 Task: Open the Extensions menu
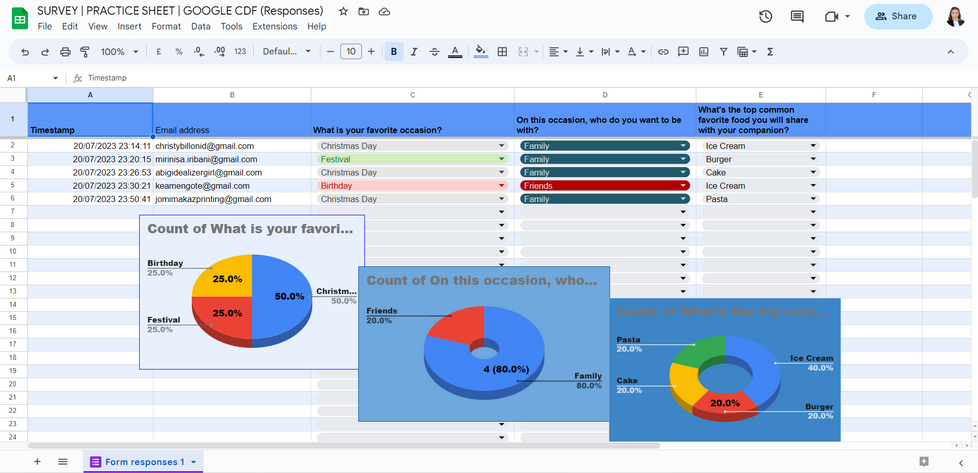point(274,26)
